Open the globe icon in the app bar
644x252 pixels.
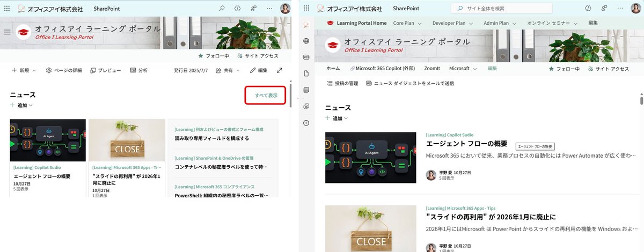click(x=306, y=41)
